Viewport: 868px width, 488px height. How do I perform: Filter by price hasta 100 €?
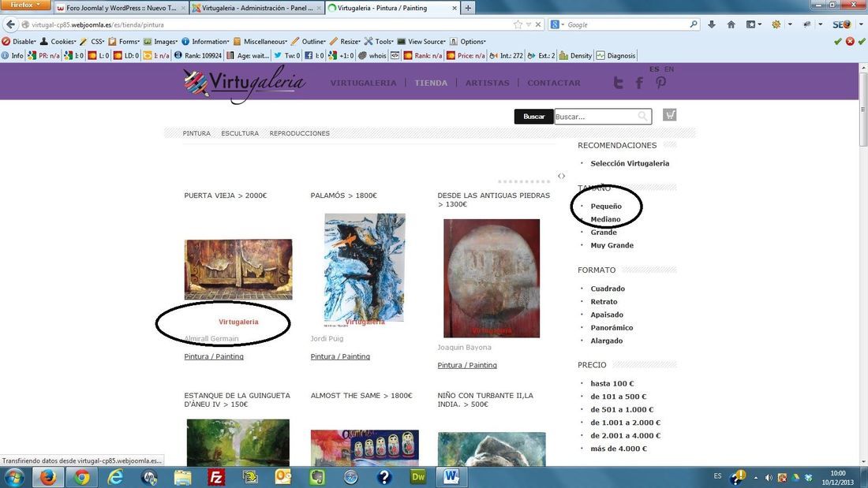(x=612, y=383)
